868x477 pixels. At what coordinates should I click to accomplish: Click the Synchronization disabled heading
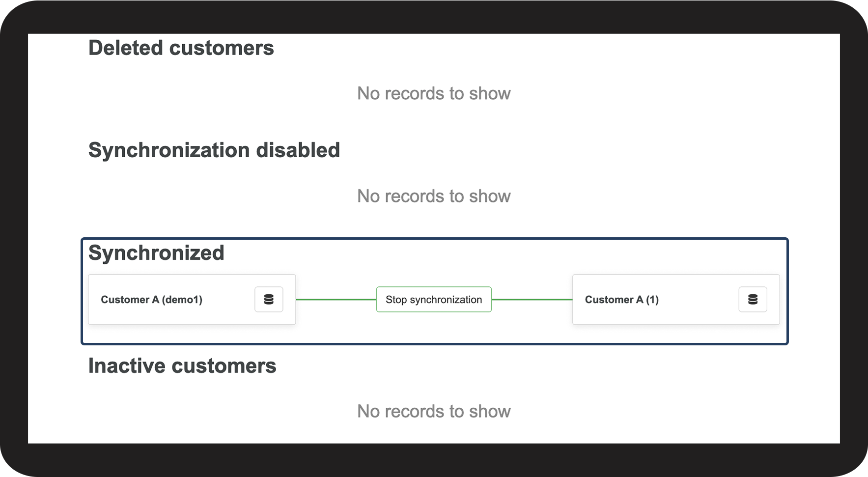pyautogui.click(x=214, y=150)
